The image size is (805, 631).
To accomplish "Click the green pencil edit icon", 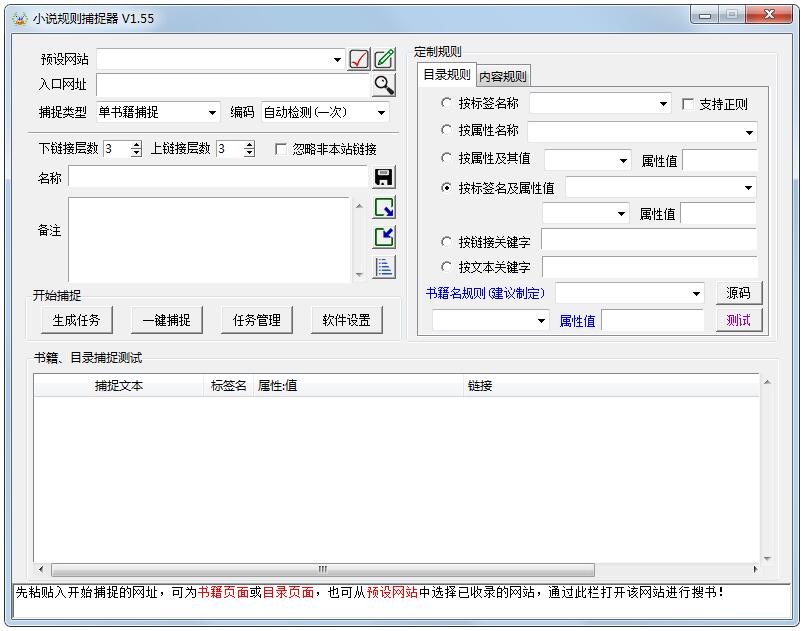I will pyautogui.click(x=384, y=59).
